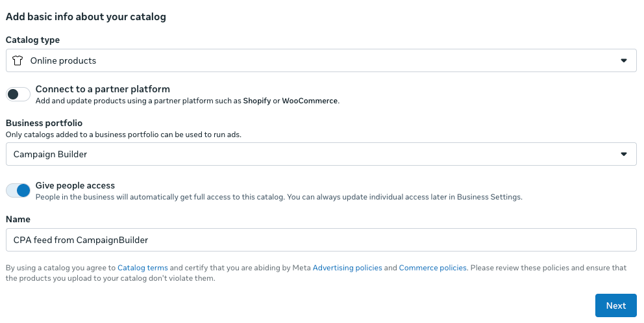
Task: Open the Catalog terms link
Action: (143, 268)
